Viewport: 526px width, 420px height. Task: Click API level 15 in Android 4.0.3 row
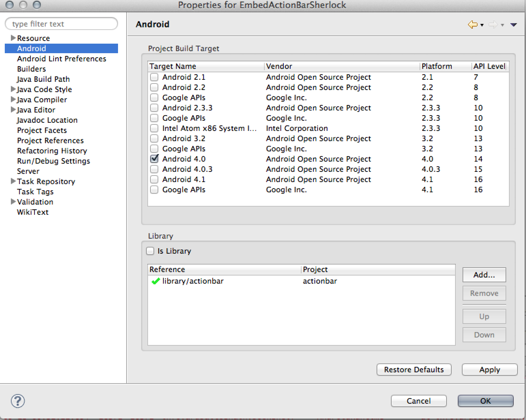click(x=478, y=169)
